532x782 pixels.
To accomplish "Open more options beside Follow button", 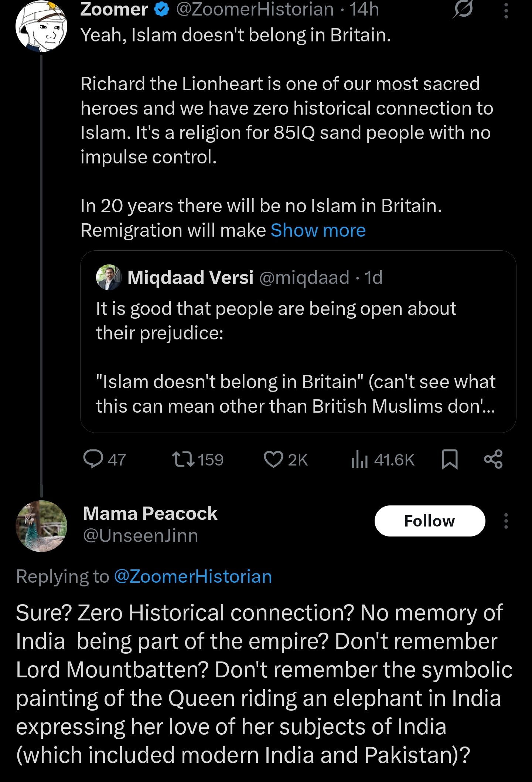I will coord(506,521).
